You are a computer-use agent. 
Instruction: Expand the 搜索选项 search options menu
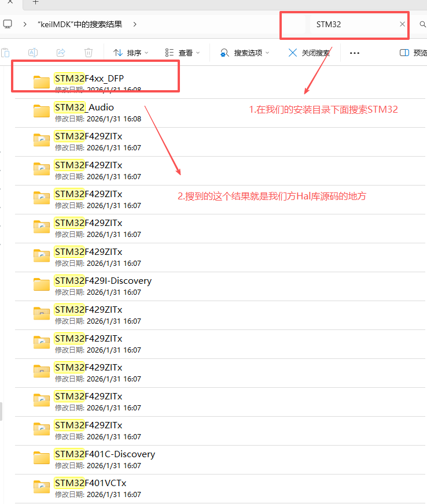coord(245,53)
